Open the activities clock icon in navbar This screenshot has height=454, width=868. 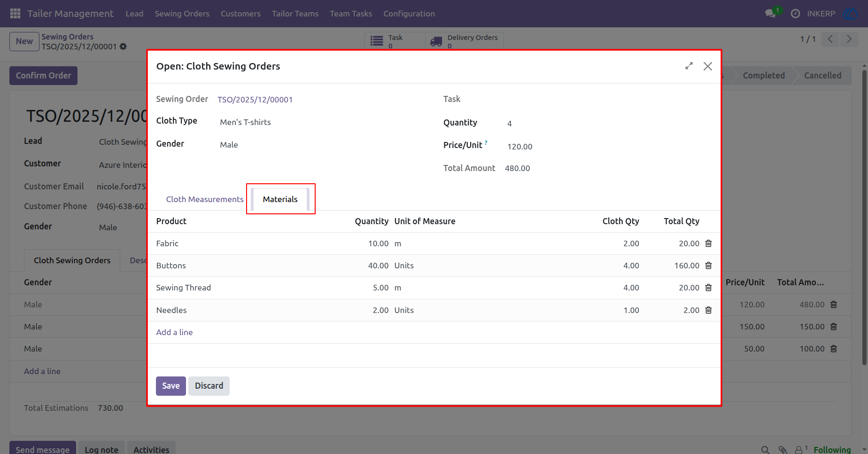pos(795,14)
